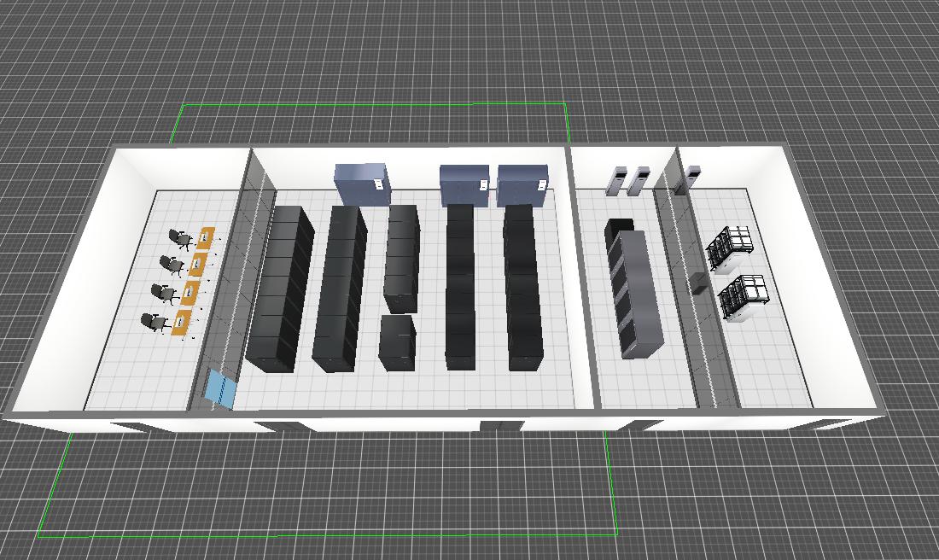The width and height of the screenshot is (939, 560).
Task: Click the short middle server rack row
Action: pyautogui.click(x=402, y=256)
